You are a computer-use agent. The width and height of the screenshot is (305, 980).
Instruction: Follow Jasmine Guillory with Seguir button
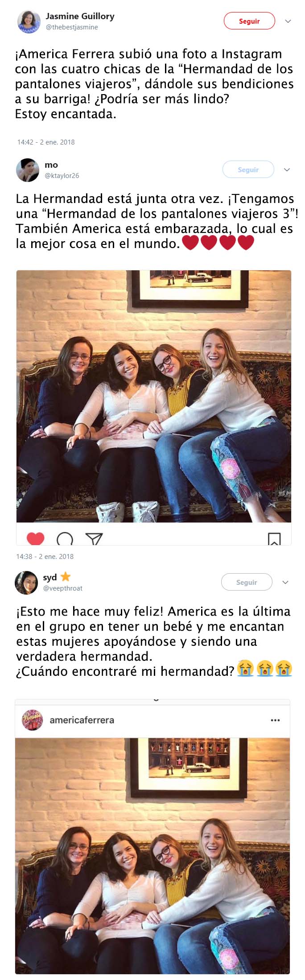(x=249, y=21)
